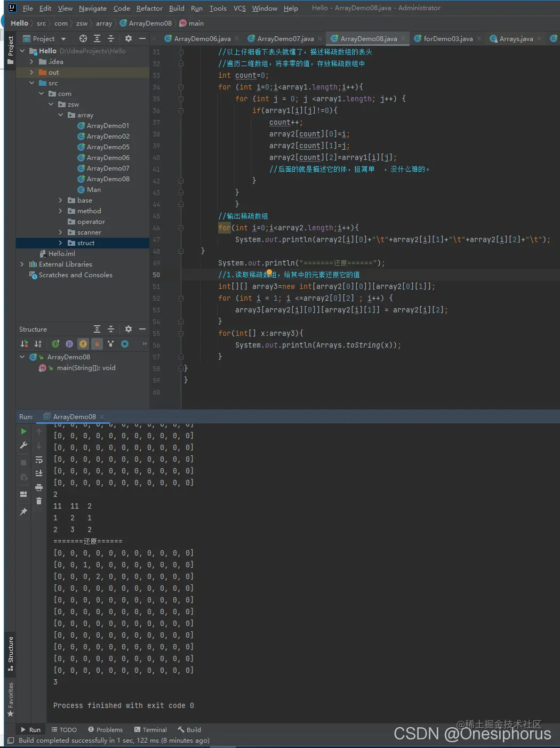Collapse all in Structure panel header
560x748 pixels.
click(111, 329)
